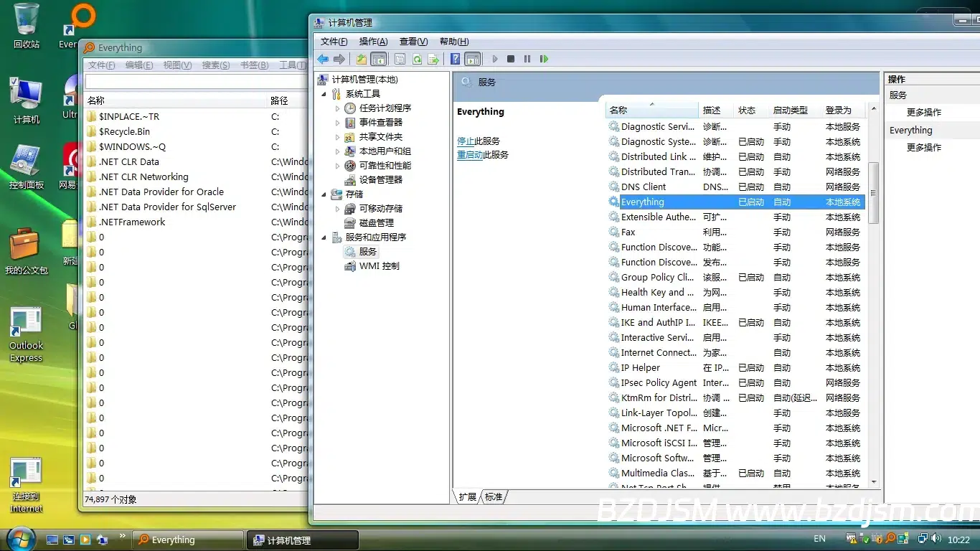Toggle the show/hide console tree toolbar icon
The width and height of the screenshot is (980, 551).
(378, 59)
